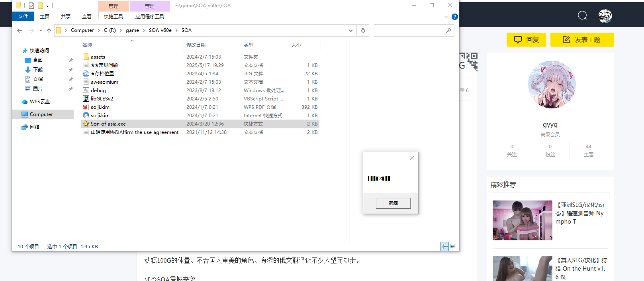The height and width of the screenshot is (281, 644).
Task: Select 快速访问 in navigation pane
Action: [x=39, y=51]
